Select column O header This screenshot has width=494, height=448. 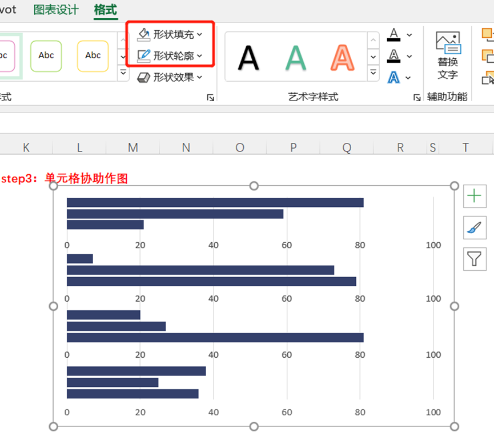coord(240,147)
